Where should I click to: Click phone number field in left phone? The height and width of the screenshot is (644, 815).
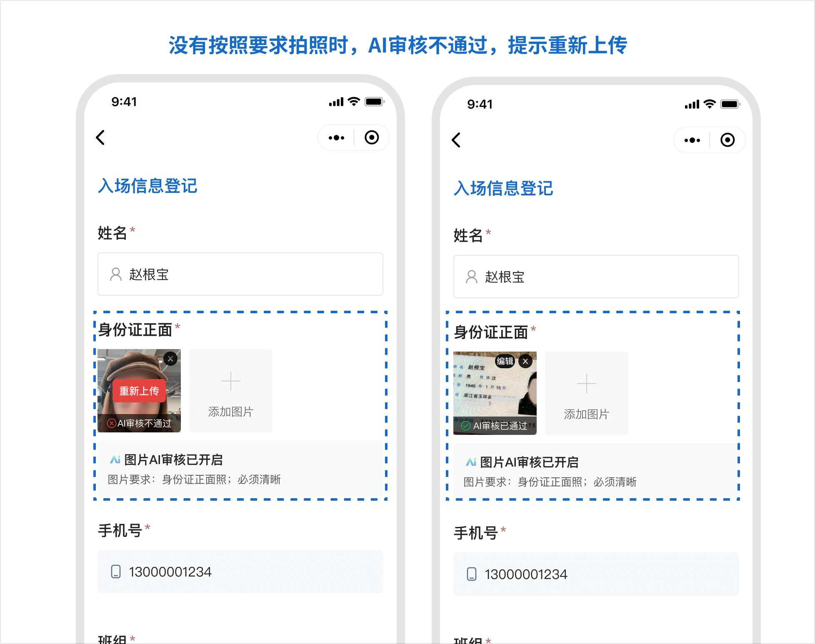pos(240,572)
